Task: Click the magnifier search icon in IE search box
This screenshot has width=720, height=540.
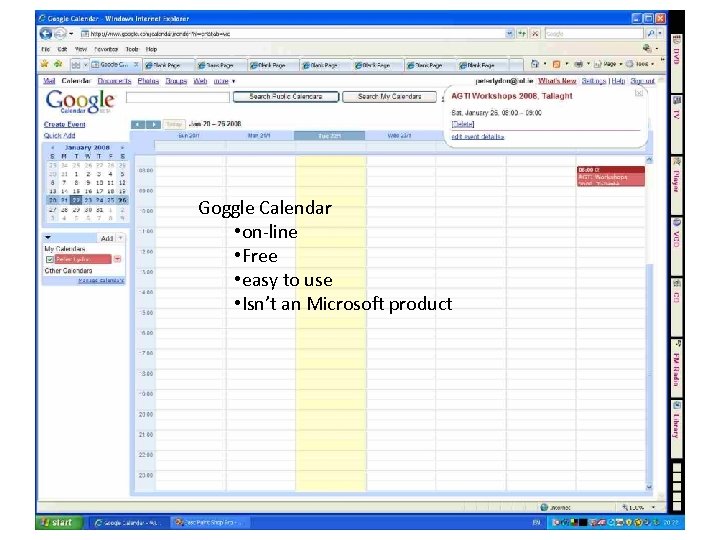Action: (x=651, y=34)
